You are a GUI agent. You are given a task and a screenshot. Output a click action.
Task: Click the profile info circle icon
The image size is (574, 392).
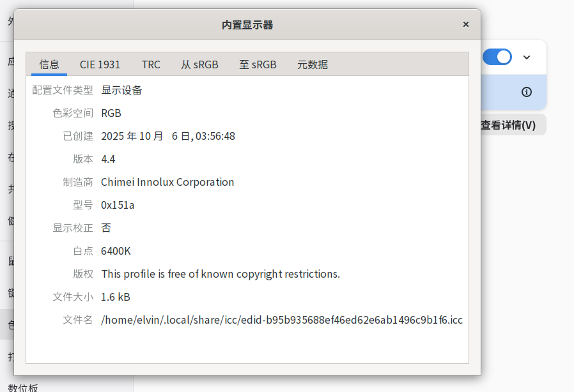(x=527, y=92)
